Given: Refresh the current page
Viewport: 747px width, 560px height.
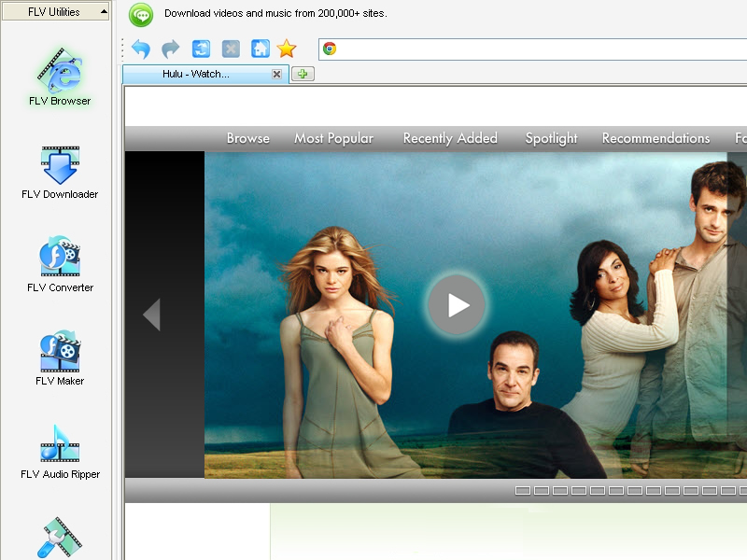Looking at the screenshot, I should tap(201, 49).
